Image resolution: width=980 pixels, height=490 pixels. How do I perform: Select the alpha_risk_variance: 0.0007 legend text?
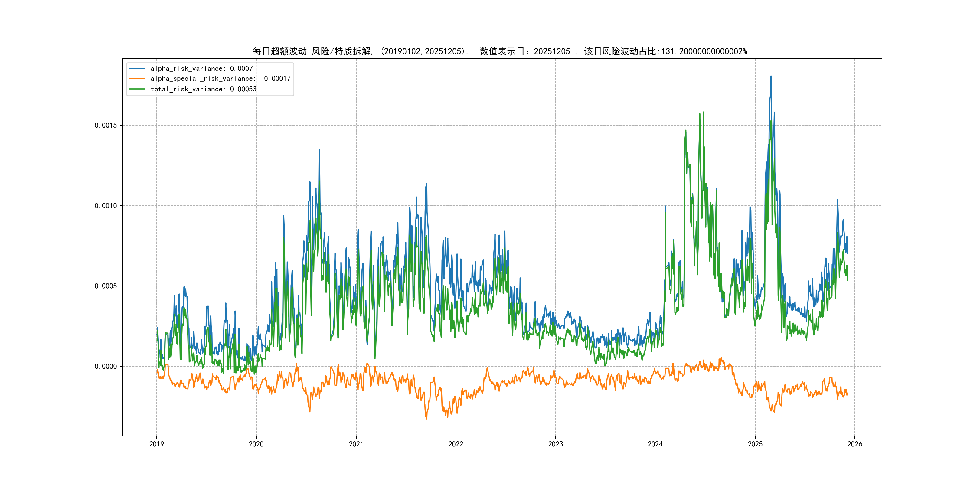[x=201, y=68]
